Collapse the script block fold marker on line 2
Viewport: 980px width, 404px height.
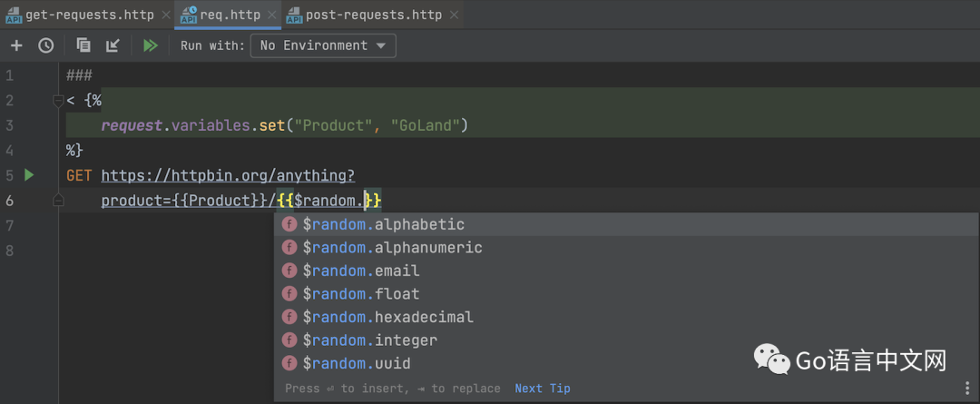click(58, 101)
